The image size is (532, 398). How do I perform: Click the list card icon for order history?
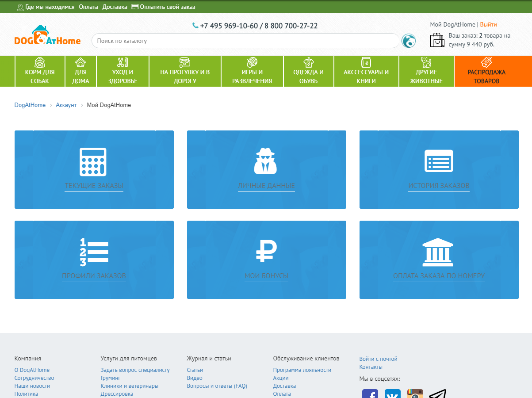point(439,161)
